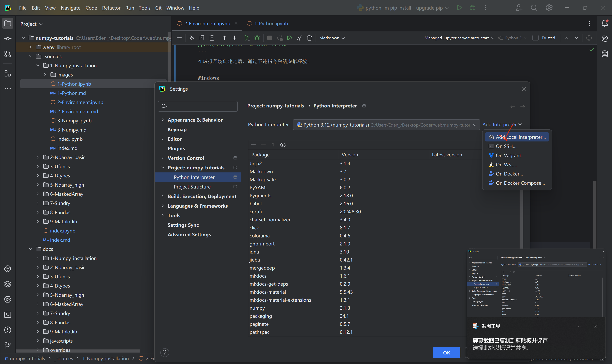This screenshot has height=364, width=612.
Task: Clear all cell outputs
Action: tap(299, 38)
